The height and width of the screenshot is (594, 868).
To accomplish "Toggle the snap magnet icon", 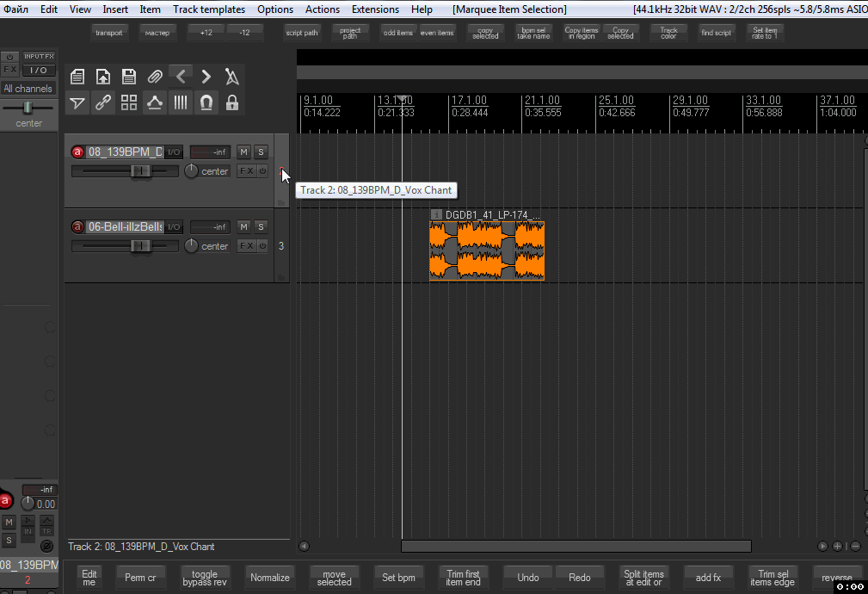I will click(206, 102).
